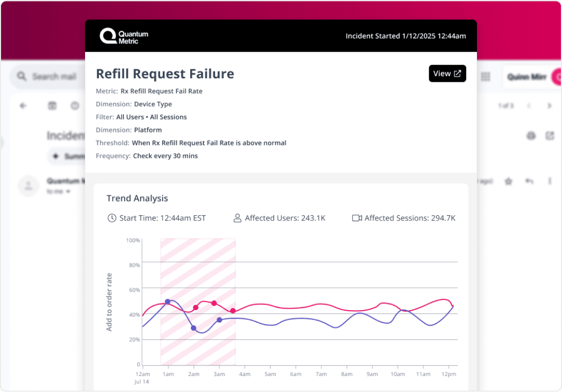
Task: Click the back arrow in mail toolbar
Action: (23, 106)
